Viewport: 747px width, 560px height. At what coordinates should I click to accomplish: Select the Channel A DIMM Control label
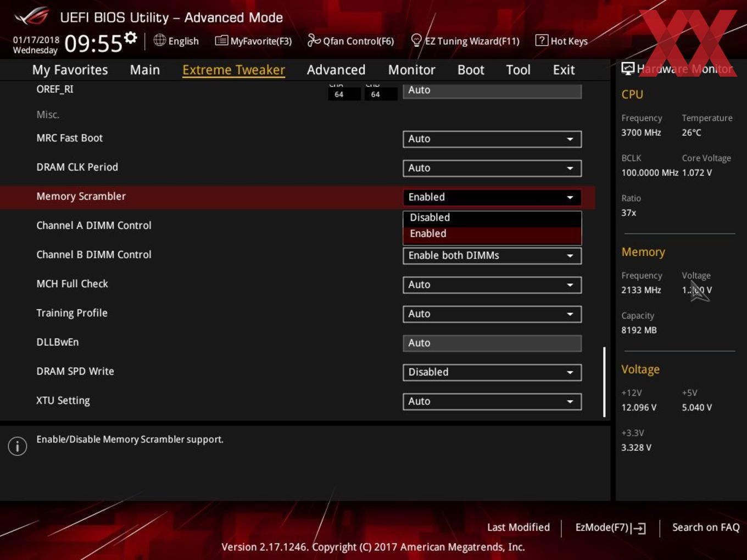[94, 225]
